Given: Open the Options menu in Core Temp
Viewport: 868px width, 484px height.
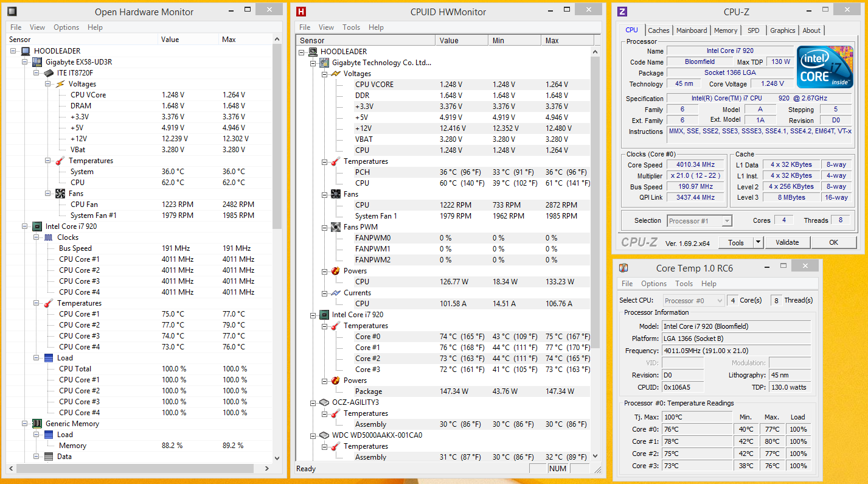Looking at the screenshot, I should click(x=653, y=284).
